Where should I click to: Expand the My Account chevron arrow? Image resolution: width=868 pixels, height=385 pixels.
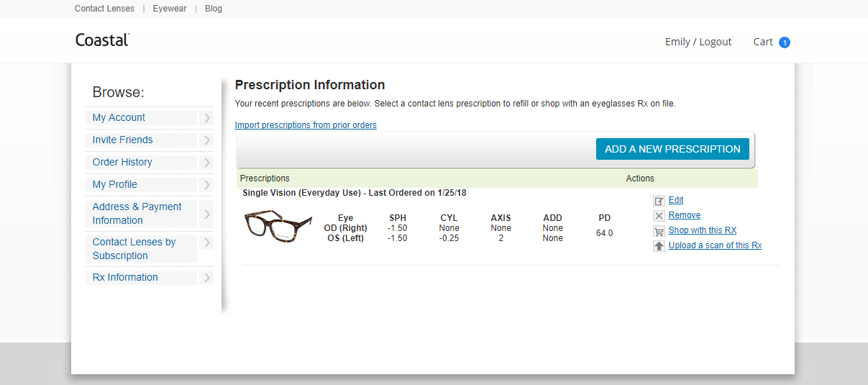pos(206,118)
